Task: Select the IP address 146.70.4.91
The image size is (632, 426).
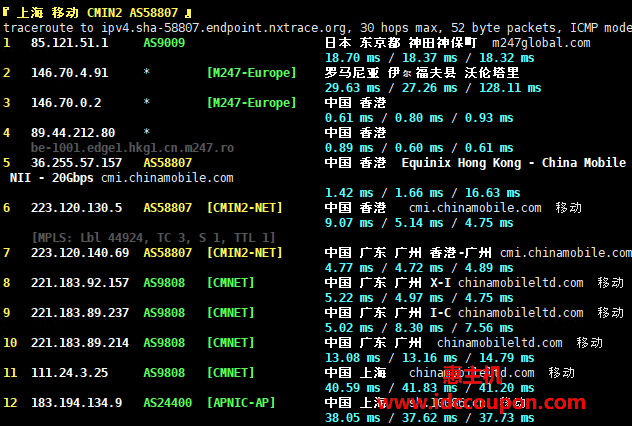Action: [x=70, y=73]
